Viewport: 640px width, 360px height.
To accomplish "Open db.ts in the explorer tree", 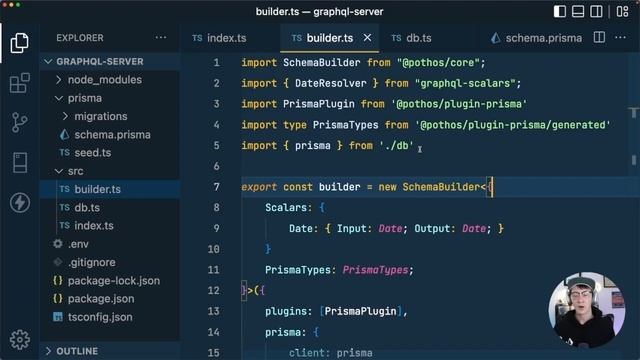I will click(x=110, y=207).
